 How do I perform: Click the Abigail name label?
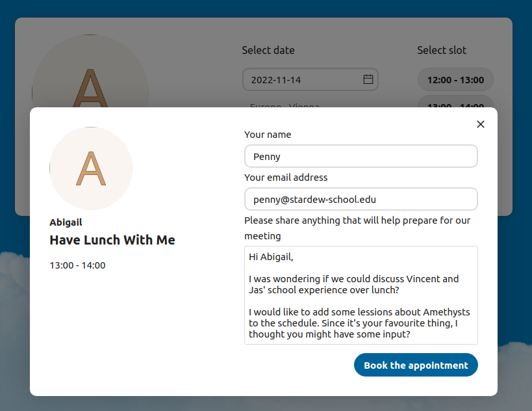(x=66, y=222)
